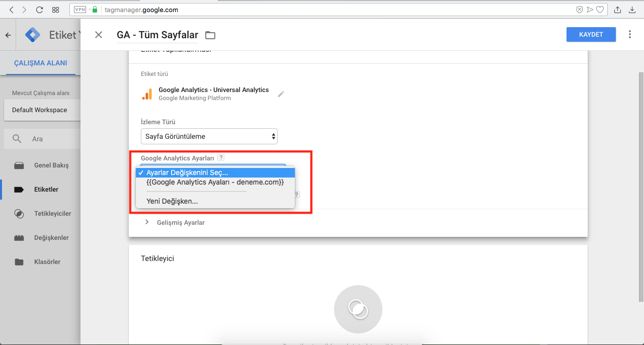The height and width of the screenshot is (345, 644).
Task: Open Klasörler in sidebar
Action: point(40,262)
